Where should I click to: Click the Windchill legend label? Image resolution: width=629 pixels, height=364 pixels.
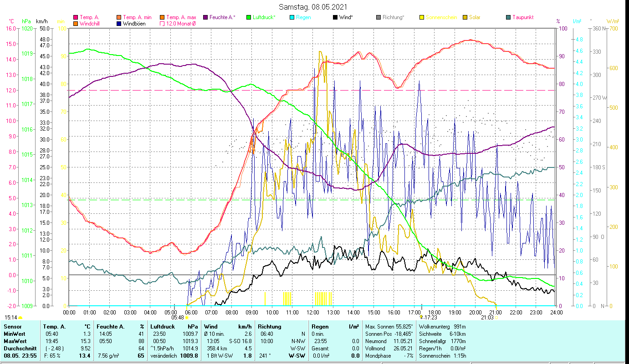90,23
